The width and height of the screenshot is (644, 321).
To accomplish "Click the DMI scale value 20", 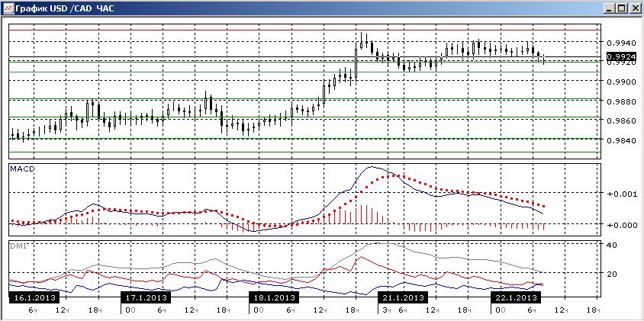I will 610,274.
